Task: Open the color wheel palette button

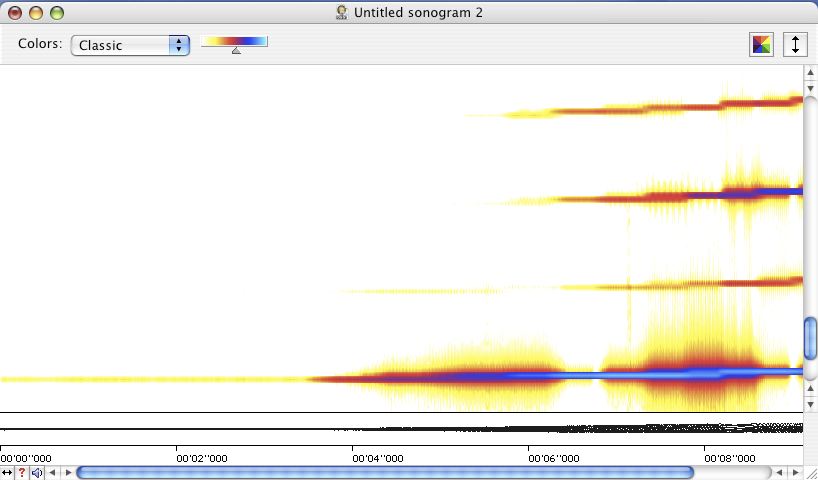Action: click(x=762, y=44)
